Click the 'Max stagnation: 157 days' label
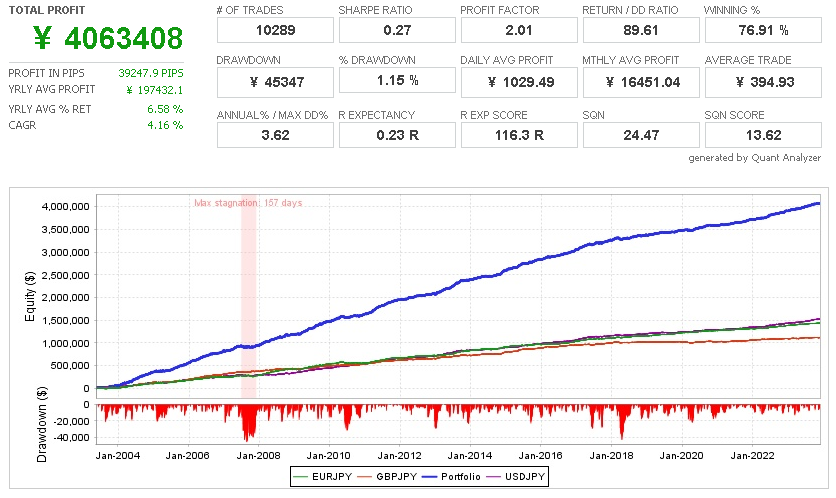This screenshot has width=836, height=498. (x=248, y=203)
